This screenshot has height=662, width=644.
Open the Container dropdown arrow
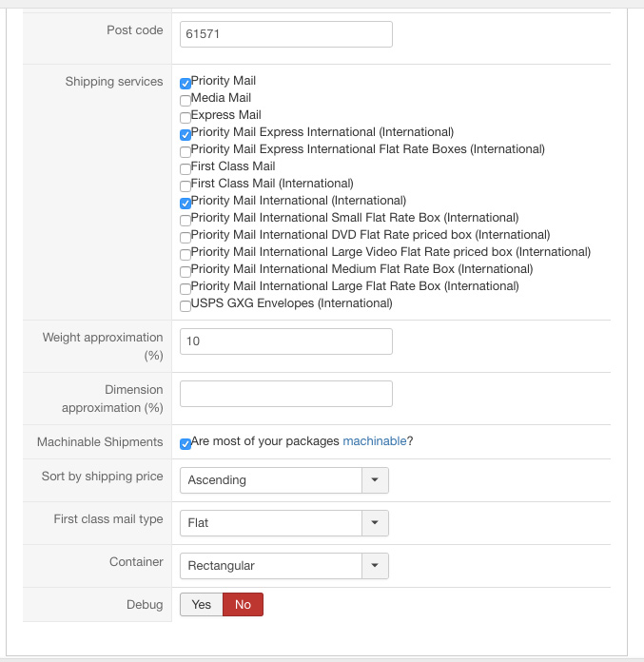[375, 566]
